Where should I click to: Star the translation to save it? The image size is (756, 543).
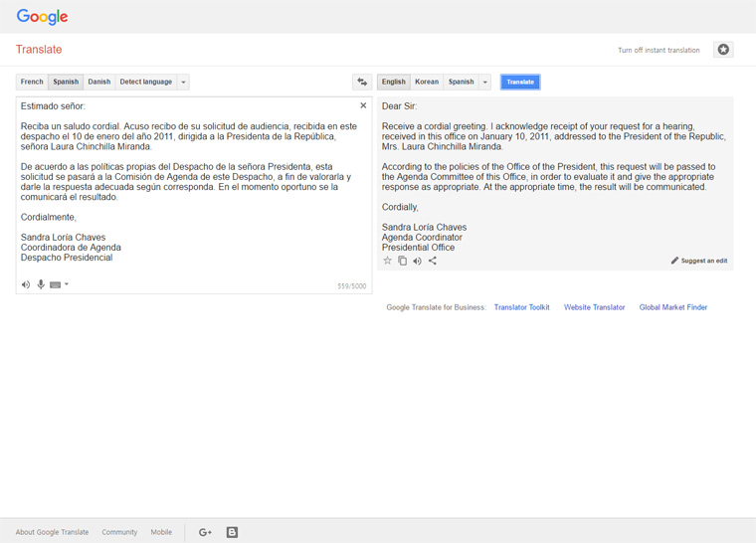(387, 261)
